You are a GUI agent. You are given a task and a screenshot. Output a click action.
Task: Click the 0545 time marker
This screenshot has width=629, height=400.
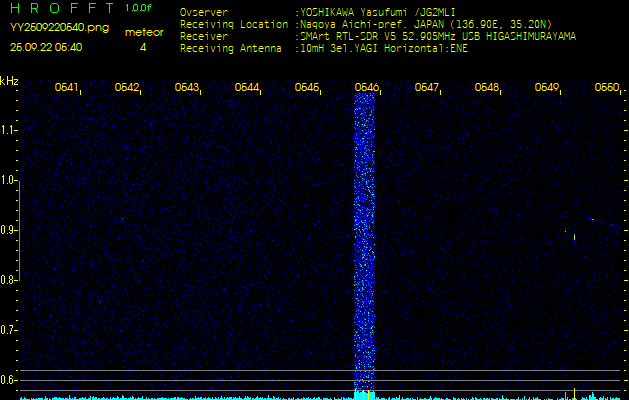(306, 87)
